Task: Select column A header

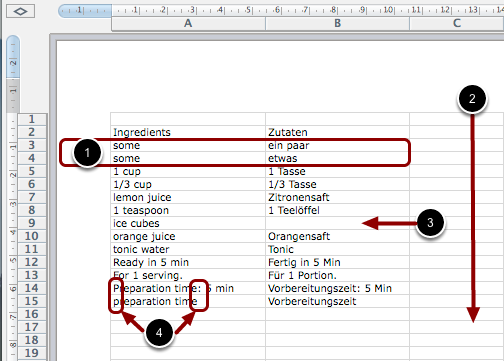Action: [x=188, y=23]
